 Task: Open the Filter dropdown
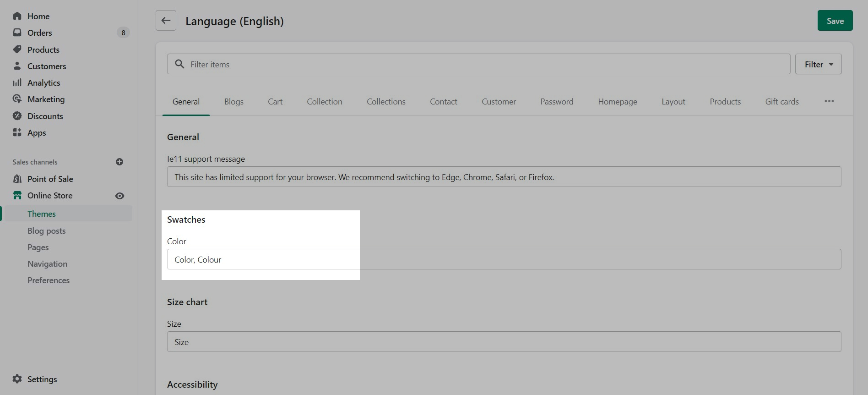point(818,64)
